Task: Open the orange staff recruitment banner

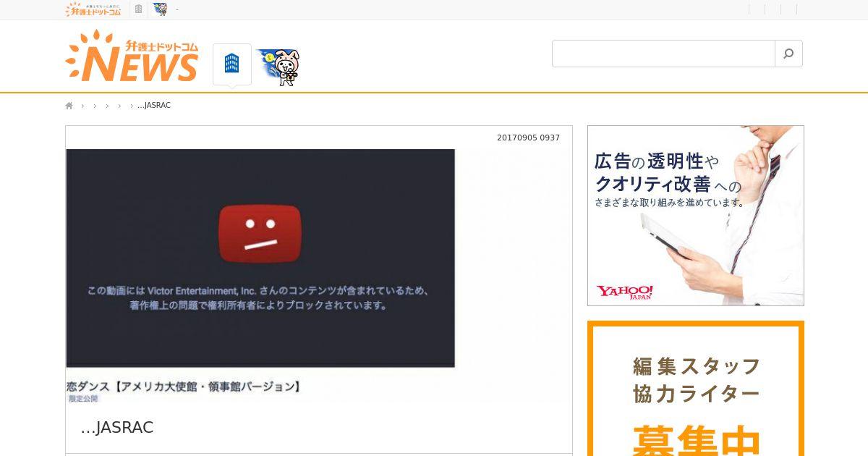Action: click(696, 389)
